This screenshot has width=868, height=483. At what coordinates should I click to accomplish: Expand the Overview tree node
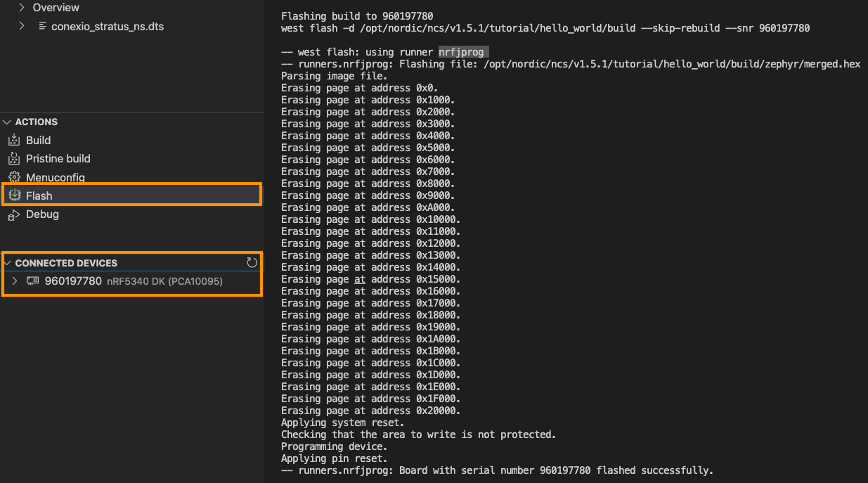coord(21,8)
